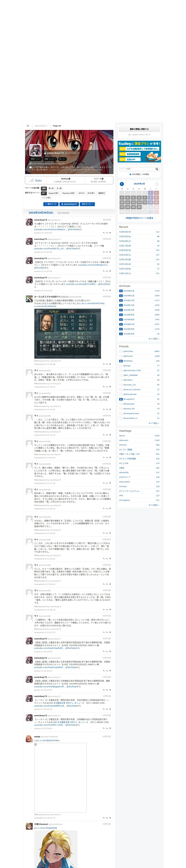Click list icon beside 2025年02月 archive
This screenshot has height=868, width=186.
point(121,291)
